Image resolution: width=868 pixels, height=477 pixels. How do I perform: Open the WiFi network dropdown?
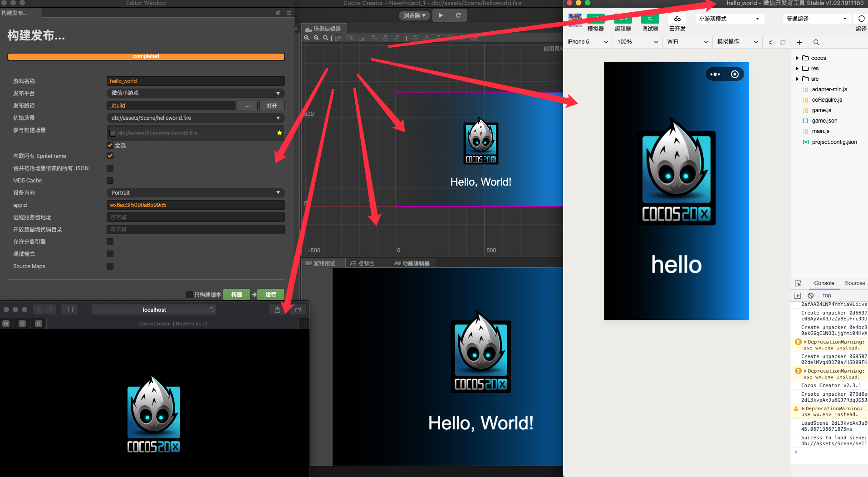(687, 42)
